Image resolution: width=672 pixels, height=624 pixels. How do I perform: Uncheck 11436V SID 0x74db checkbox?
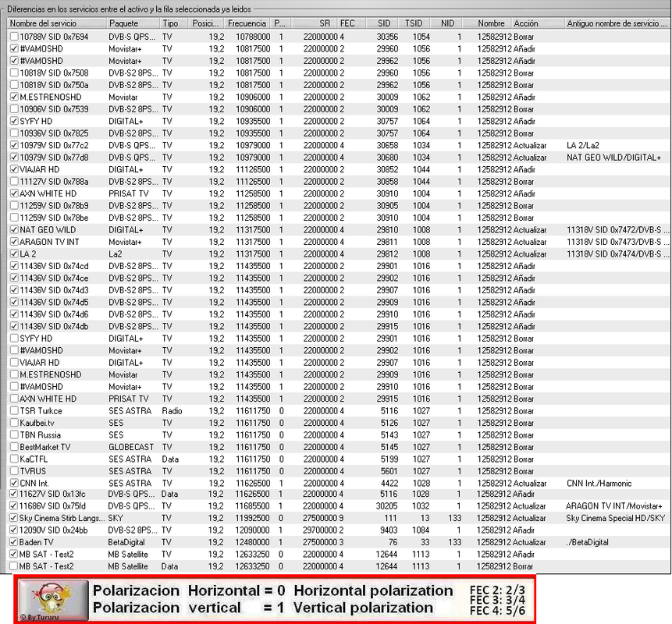coord(14,326)
